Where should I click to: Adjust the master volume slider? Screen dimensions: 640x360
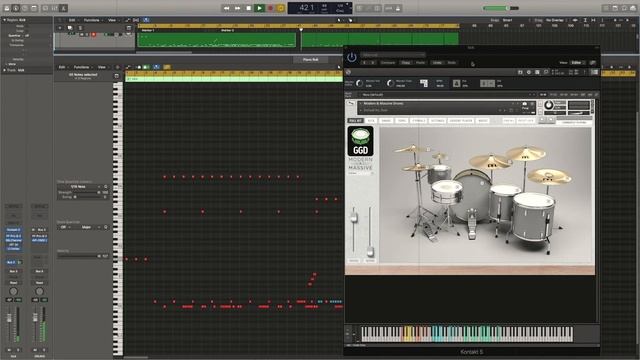[x=500, y=8]
